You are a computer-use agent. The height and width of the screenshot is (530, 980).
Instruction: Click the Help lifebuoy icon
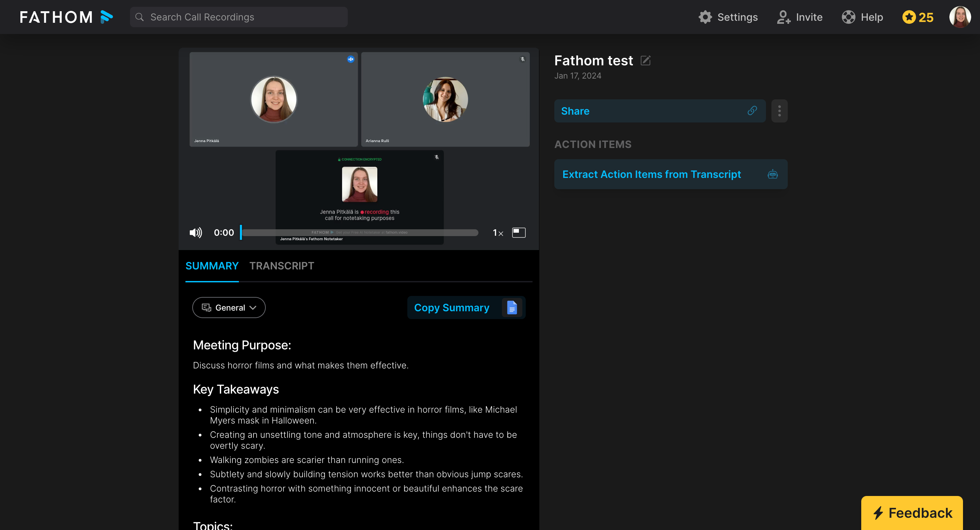pos(848,17)
